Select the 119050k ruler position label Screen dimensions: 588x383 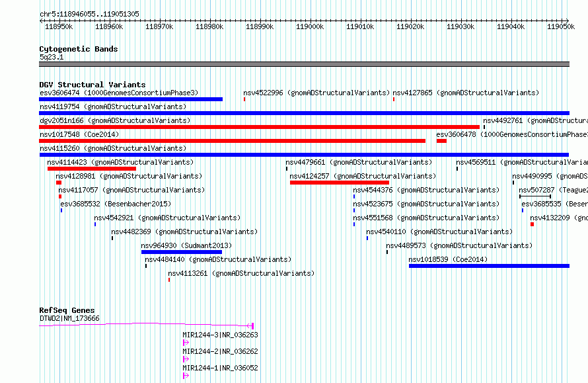[x=561, y=26]
